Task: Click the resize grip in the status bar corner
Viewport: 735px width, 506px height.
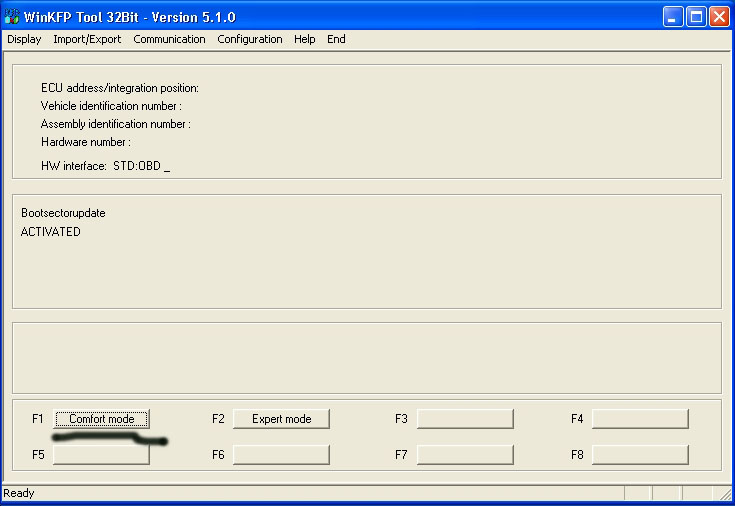Action: click(x=725, y=493)
